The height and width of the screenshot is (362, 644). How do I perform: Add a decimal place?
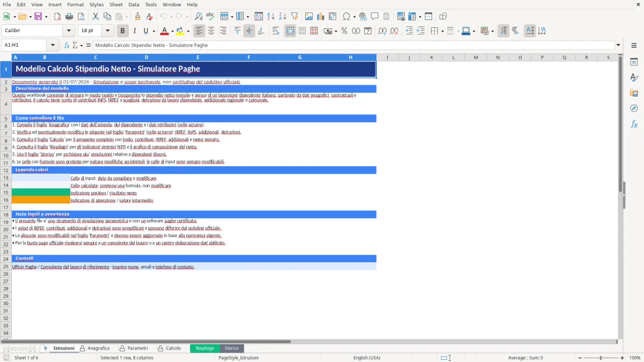point(383,31)
